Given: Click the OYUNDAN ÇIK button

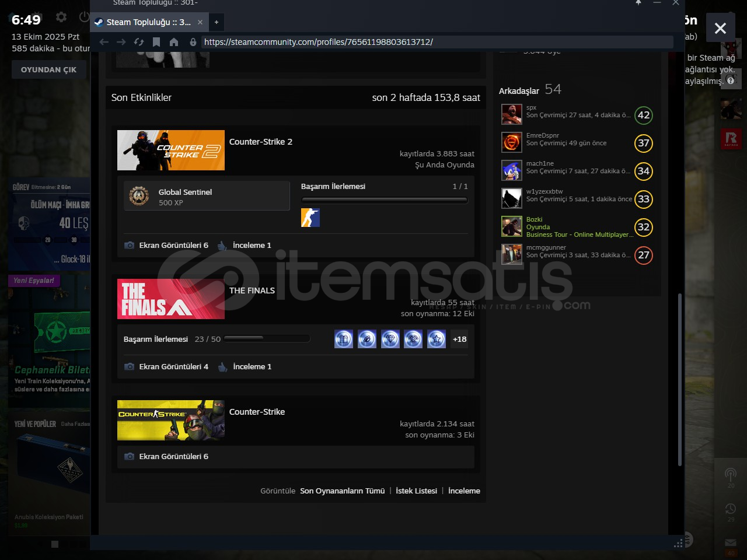Looking at the screenshot, I should [49, 70].
